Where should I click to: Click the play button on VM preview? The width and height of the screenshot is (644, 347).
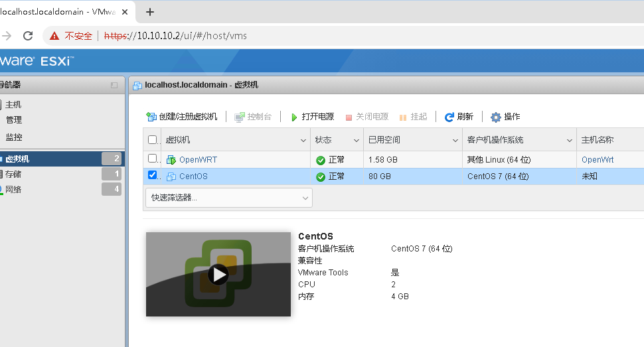point(218,274)
